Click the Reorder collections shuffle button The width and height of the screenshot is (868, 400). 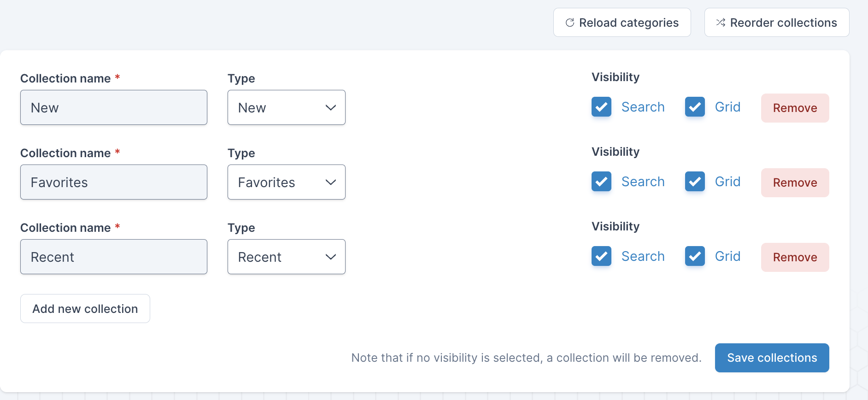[777, 23]
